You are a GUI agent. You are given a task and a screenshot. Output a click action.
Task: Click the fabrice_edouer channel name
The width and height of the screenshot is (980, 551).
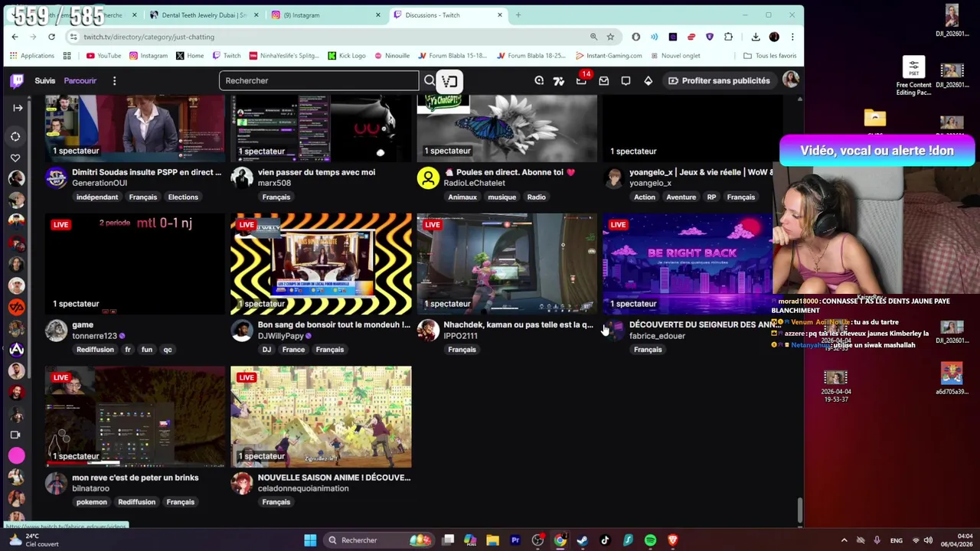pos(657,336)
